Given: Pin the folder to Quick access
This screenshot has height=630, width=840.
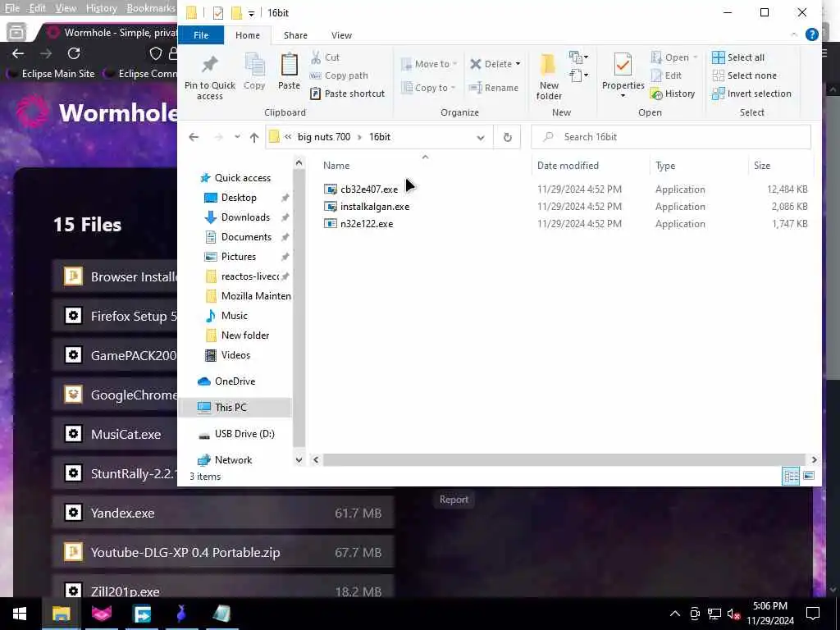Looking at the screenshot, I should click(209, 76).
